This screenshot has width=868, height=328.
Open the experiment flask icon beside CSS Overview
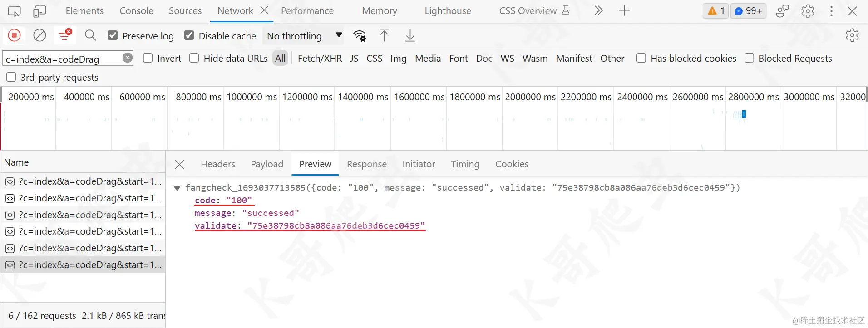coord(565,10)
